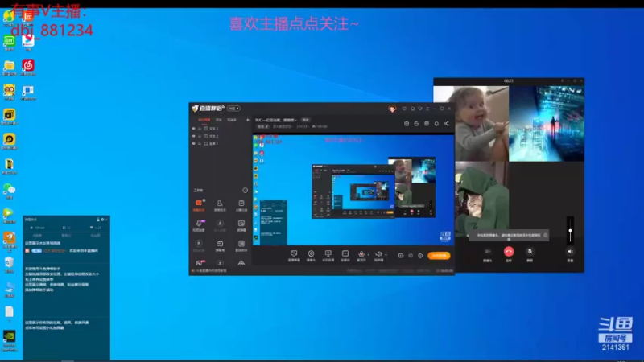This screenshot has height=362, width=644.
Task: Toggle the camera in the call window
Action: (488, 252)
